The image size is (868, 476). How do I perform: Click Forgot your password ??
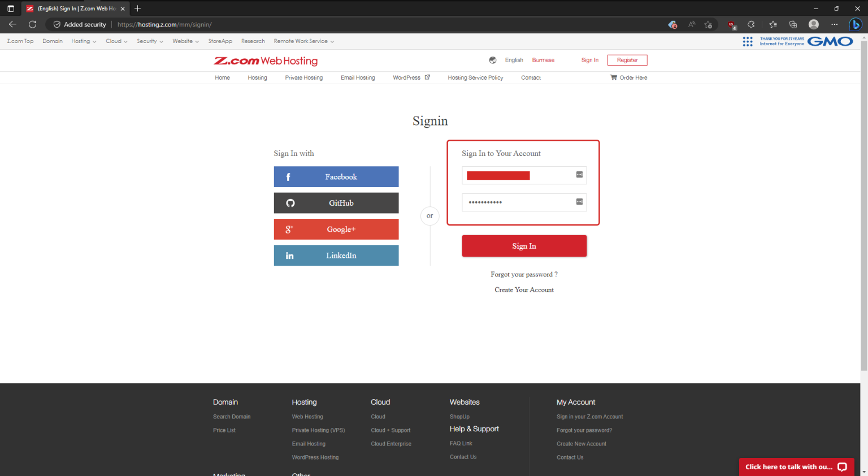[524, 274]
